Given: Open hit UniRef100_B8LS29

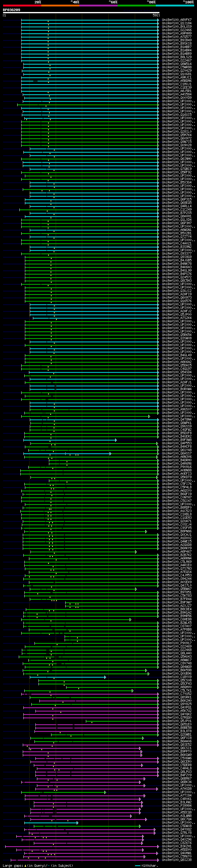Looking at the screenshot, I should [x=177, y=57].
